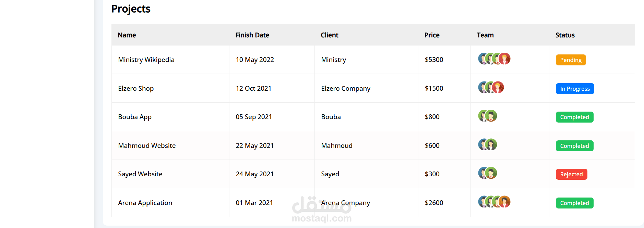Click the In Progress status badge
Image resolution: width=644 pixels, height=228 pixels.
(575, 89)
